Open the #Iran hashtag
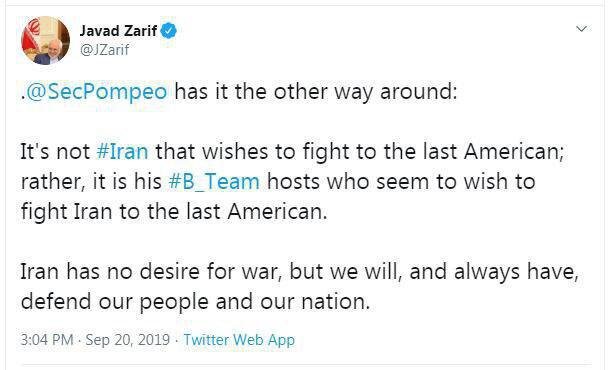Viewport: 611px width, 370px height. click(122, 151)
